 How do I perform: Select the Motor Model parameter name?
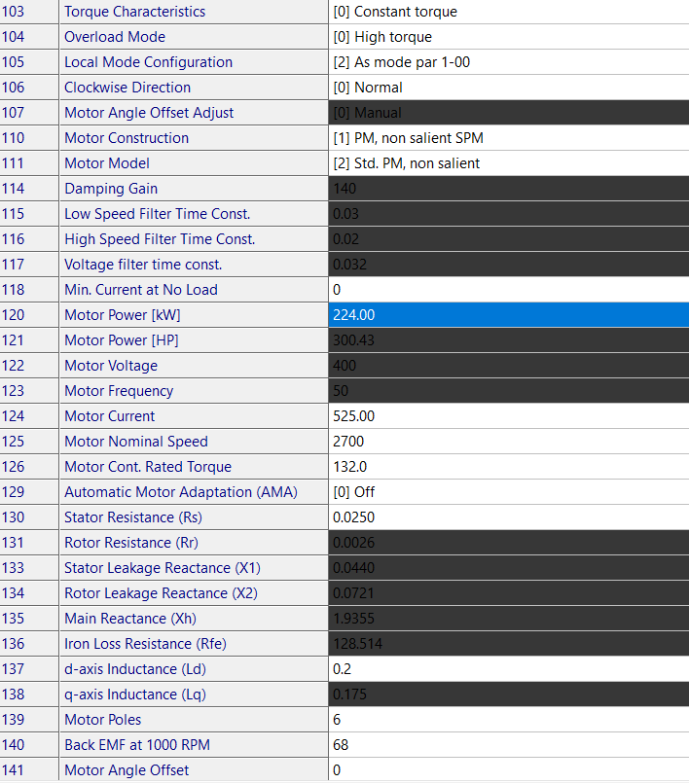pyautogui.click(x=107, y=163)
